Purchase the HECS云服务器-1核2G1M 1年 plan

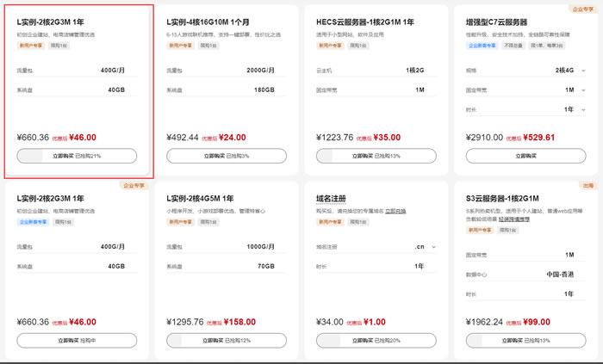click(x=376, y=156)
